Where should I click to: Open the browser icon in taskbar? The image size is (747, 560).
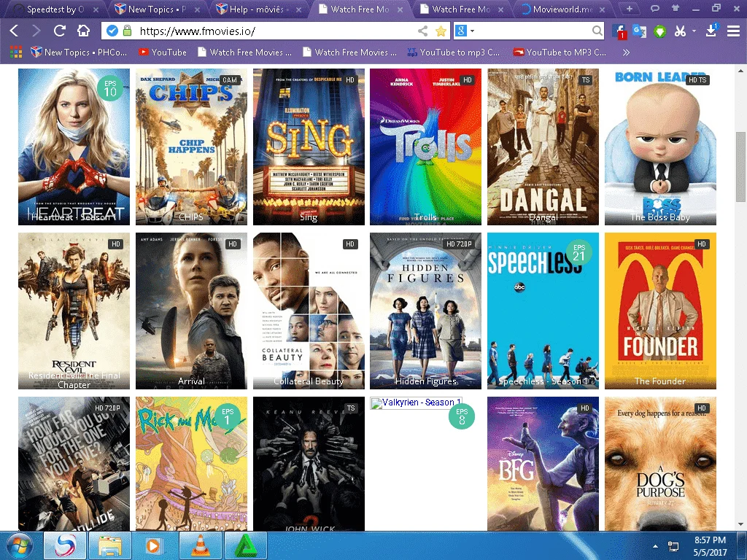[65, 545]
